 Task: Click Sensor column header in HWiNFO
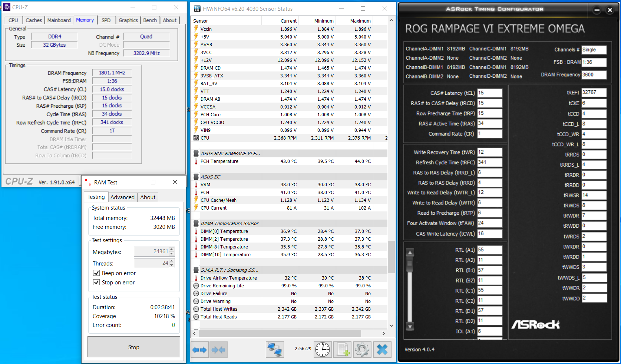[x=226, y=21]
